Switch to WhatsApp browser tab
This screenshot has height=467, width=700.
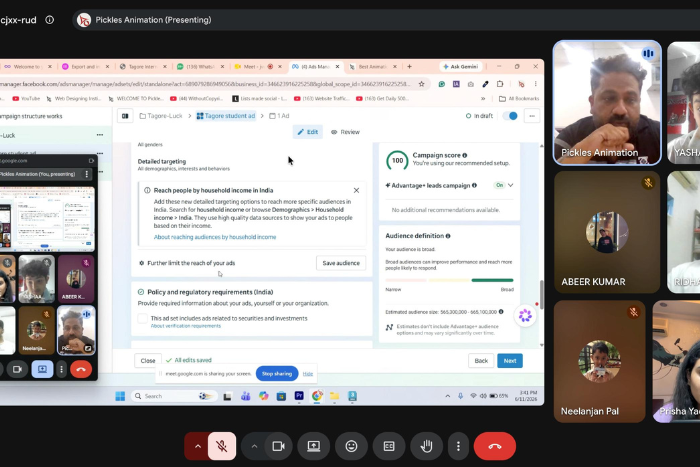(x=200, y=67)
